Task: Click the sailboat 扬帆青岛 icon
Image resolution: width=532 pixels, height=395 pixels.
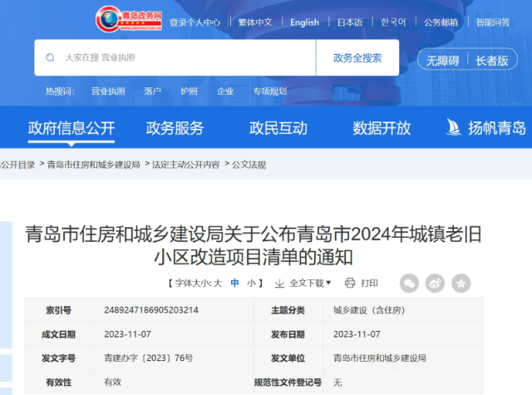Action: click(454, 128)
